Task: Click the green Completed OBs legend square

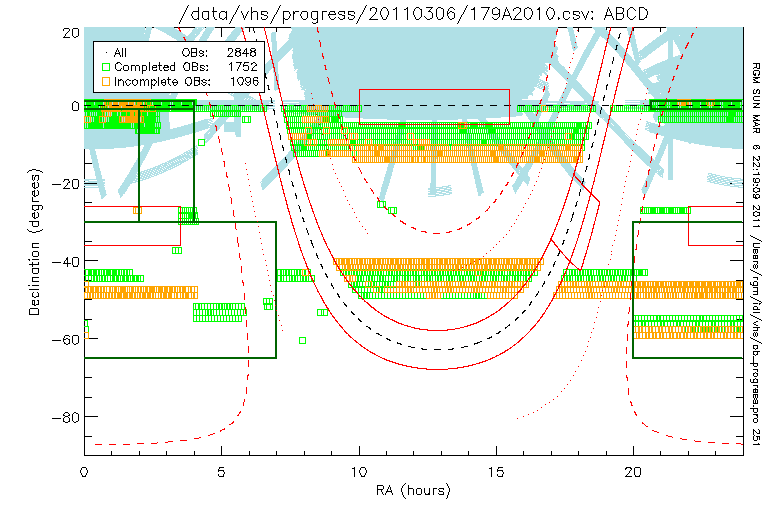Action: tap(105, 66)
